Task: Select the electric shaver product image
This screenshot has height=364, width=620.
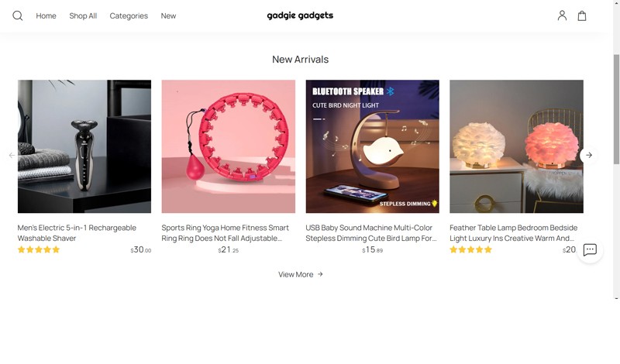Action: (84, 146)
